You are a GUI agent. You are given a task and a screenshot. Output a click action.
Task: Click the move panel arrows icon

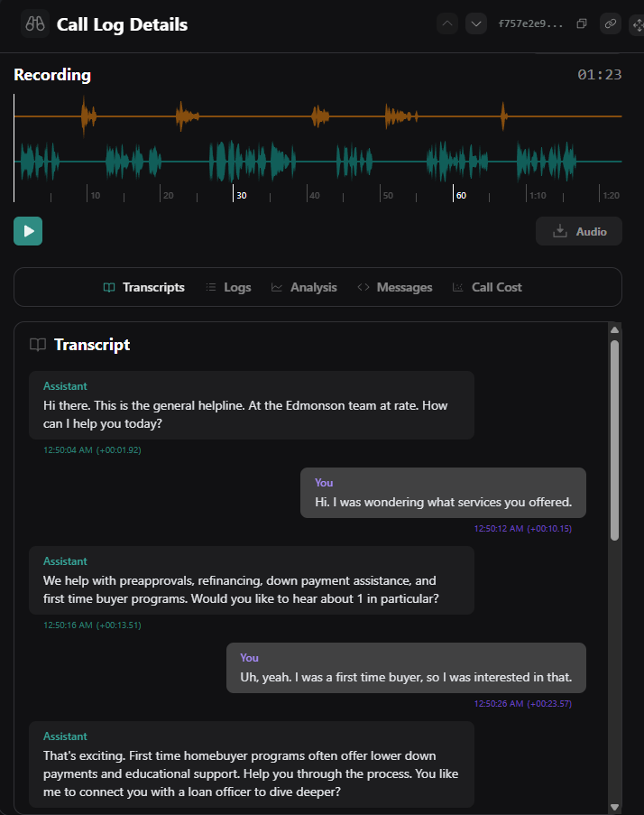click(x=636, y=23)
